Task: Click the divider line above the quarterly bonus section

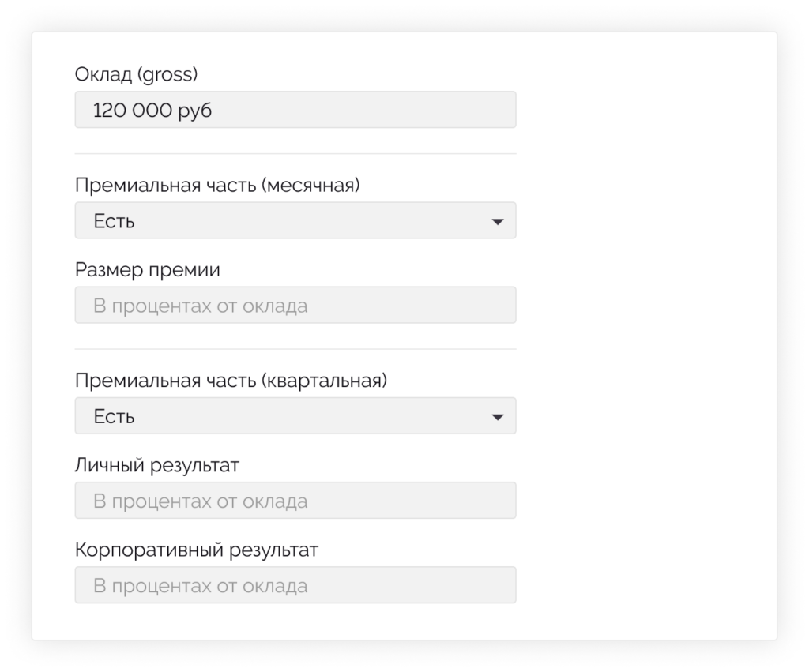Action: coord(295,349)
